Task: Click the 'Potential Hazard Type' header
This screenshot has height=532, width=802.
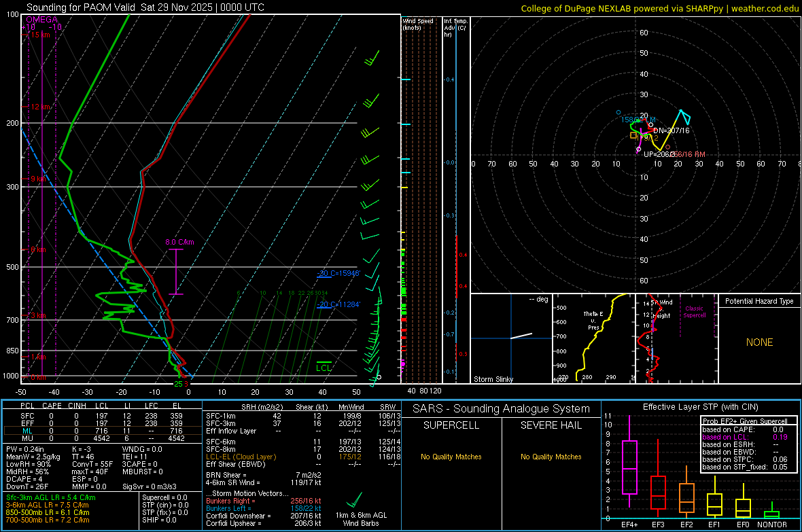Action: (759, 301)
